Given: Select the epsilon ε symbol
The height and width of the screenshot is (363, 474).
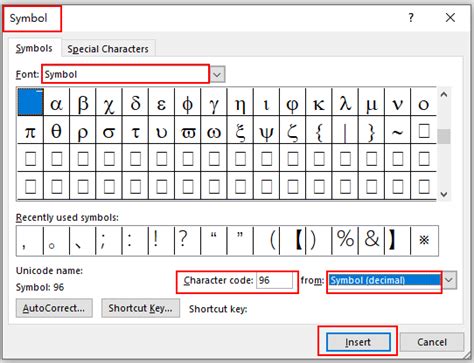Looking at the screenshot, I should click(x=161, y=102).
